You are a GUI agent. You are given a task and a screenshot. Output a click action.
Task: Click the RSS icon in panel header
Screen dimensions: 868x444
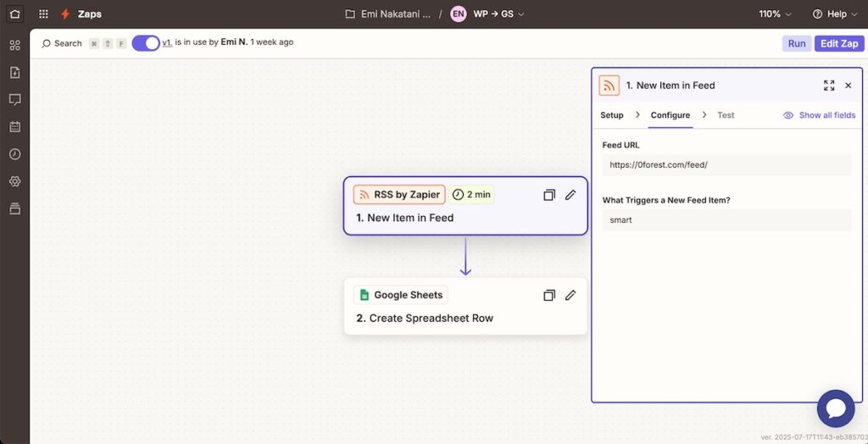pos(609,86)
